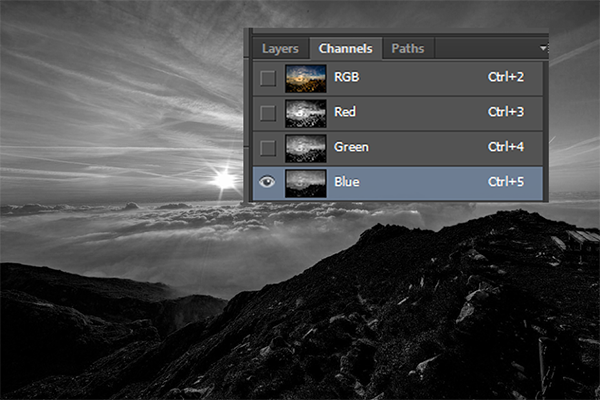Hide the Blue channel using eye icon
The image size is (600, 400).
coord(267,182)
